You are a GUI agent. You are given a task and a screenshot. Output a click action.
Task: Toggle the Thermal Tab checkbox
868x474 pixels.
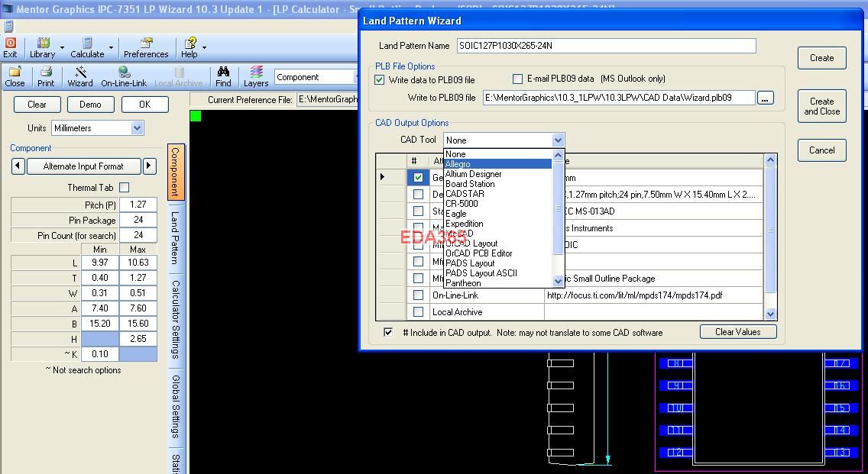[x=125, y=188]
